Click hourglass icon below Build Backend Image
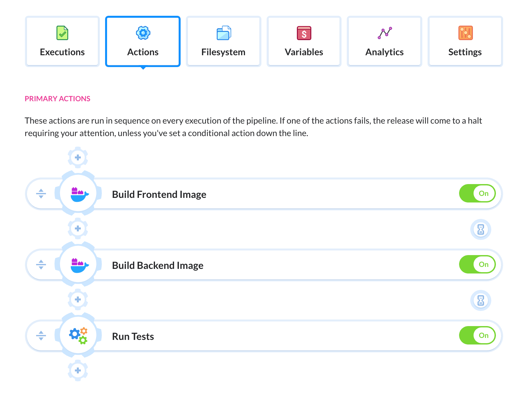Image resolution: width=532 pixels, height=403 pixels. [x=480, y=300]
